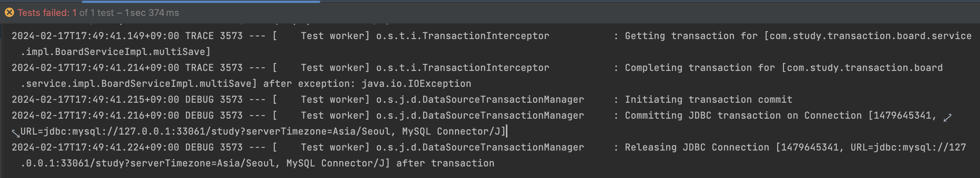Click the "1sec 374ms" test duration text

pos(152,13)
